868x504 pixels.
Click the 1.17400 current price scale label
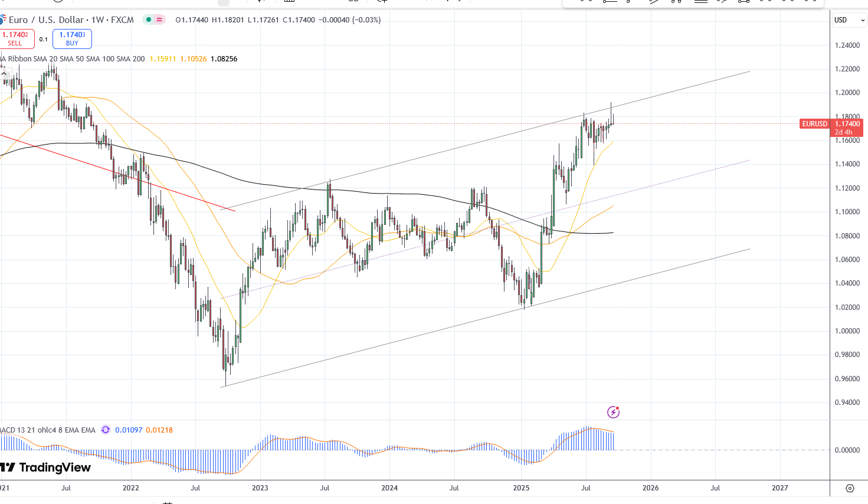[847, 124]
